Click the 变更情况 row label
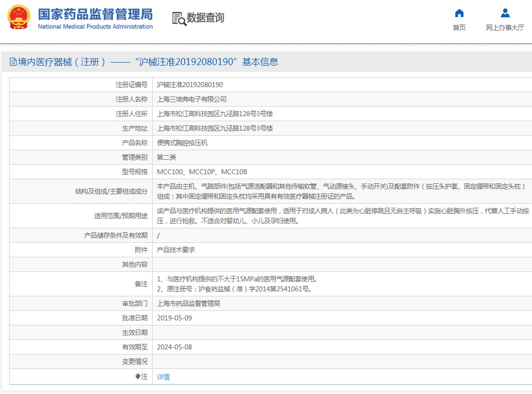532x394 pixels. 135,362
